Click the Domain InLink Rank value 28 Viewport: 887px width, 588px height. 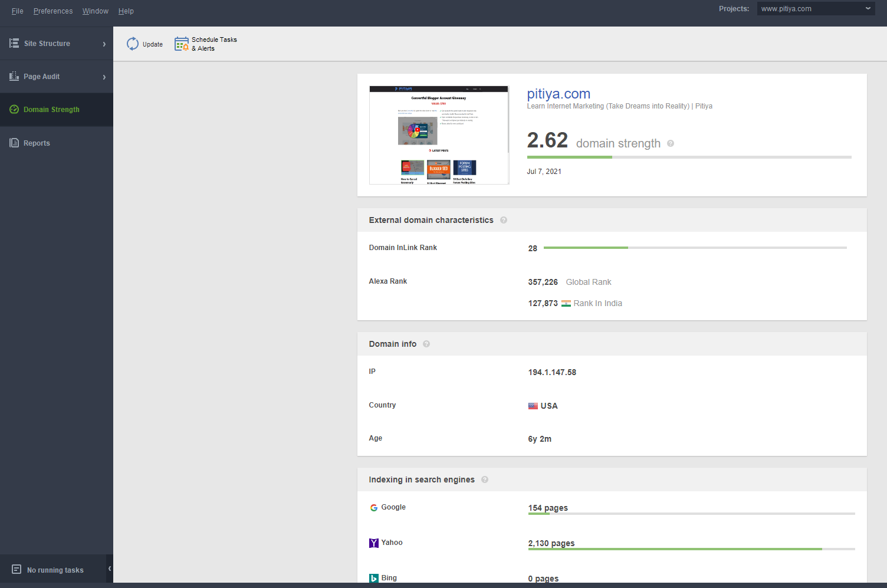[533, 248]
